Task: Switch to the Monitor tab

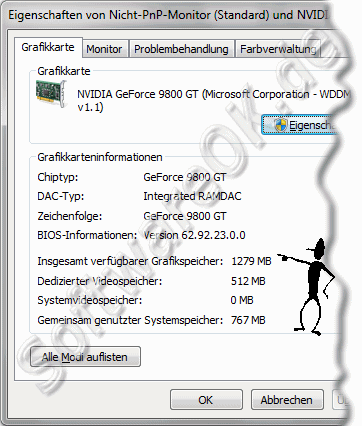Action: pyautogui.click(x=104, y=49)
